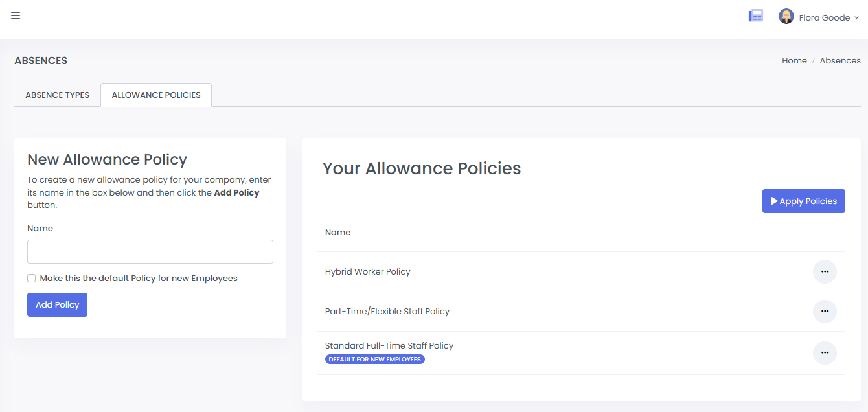The height and width of the screenshot is (412, 868).
Task: Click the Absences breadcrumb link
Action: [x=840, y=60]
